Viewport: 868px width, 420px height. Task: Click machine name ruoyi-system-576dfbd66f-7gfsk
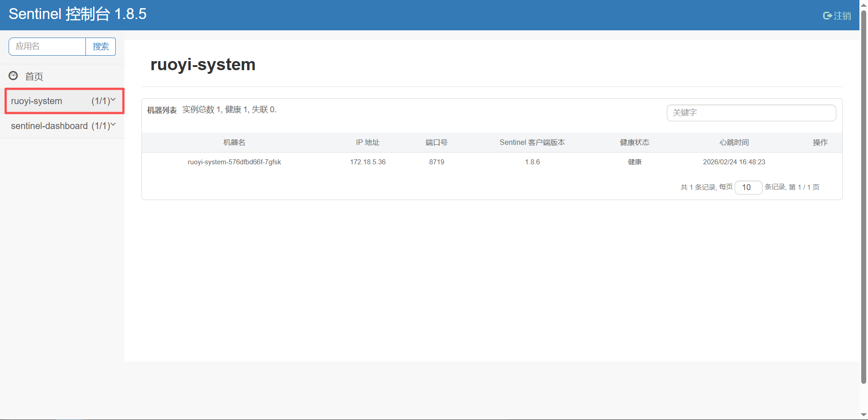coord(234,162)
